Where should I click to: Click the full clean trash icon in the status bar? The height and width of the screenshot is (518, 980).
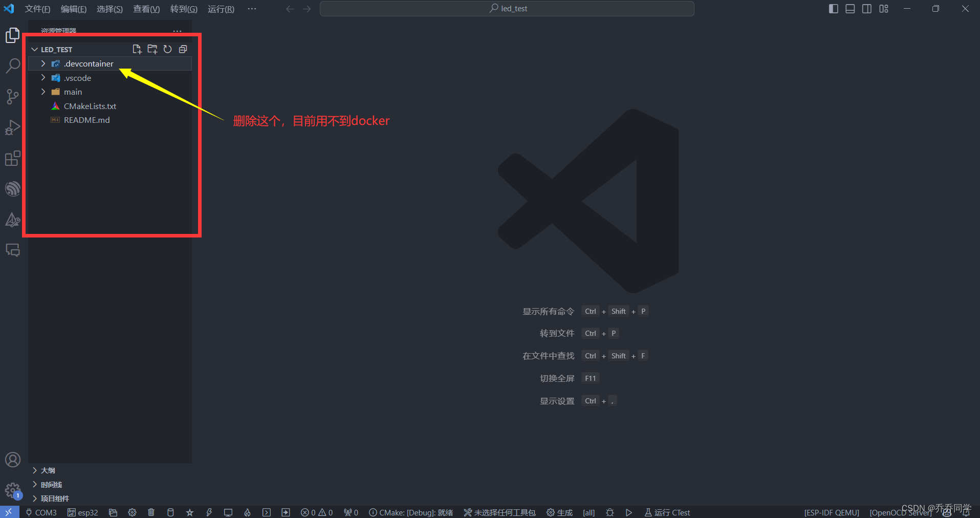pos(151,512)
